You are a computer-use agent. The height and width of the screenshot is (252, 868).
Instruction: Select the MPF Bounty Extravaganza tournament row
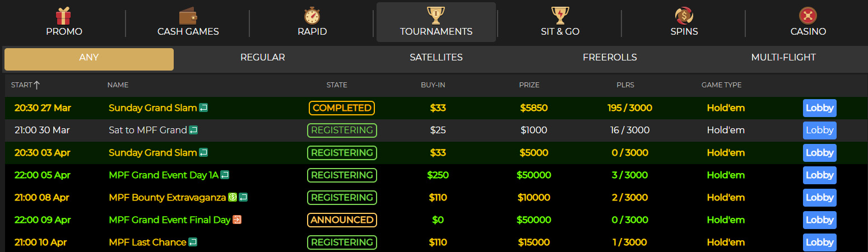point(436,198)
